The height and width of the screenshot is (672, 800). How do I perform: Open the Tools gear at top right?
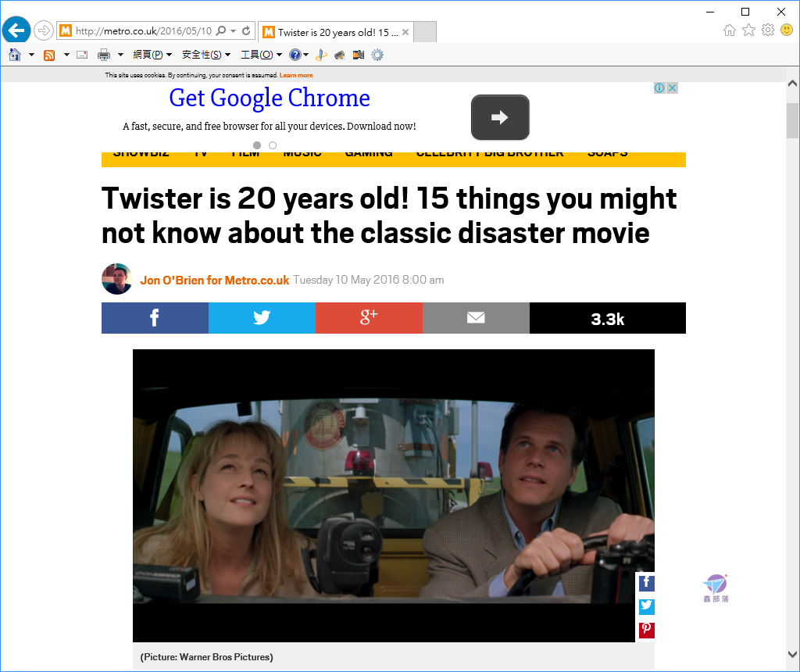[768, 30]
